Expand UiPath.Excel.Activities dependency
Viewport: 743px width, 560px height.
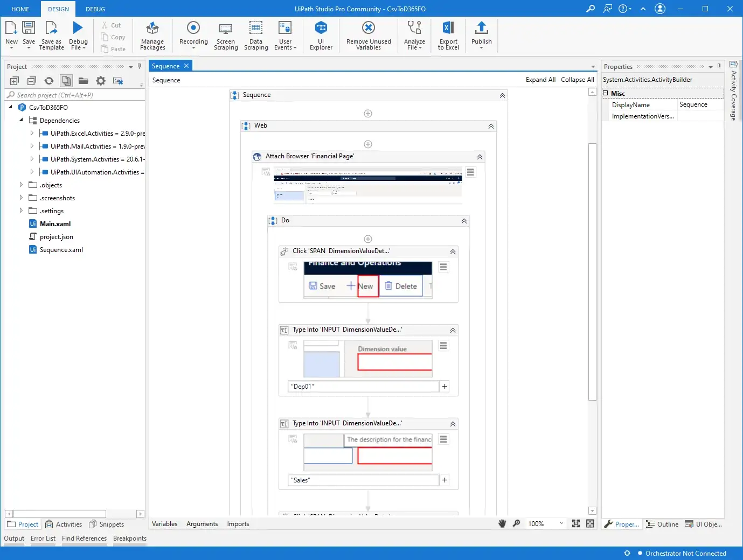(x=32, y=133)
